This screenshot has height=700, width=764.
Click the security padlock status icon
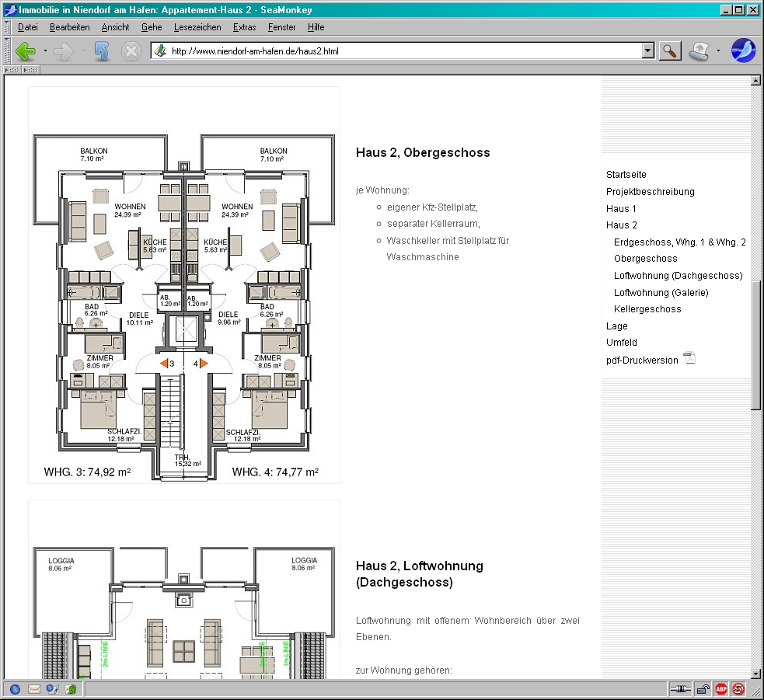(703, 689)
